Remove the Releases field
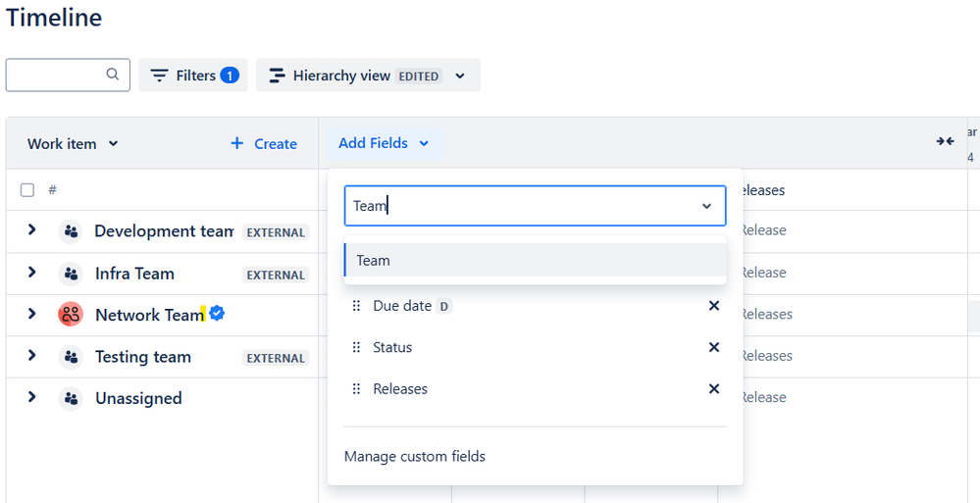Screen dimensions: 980x503 pos(714,389)
